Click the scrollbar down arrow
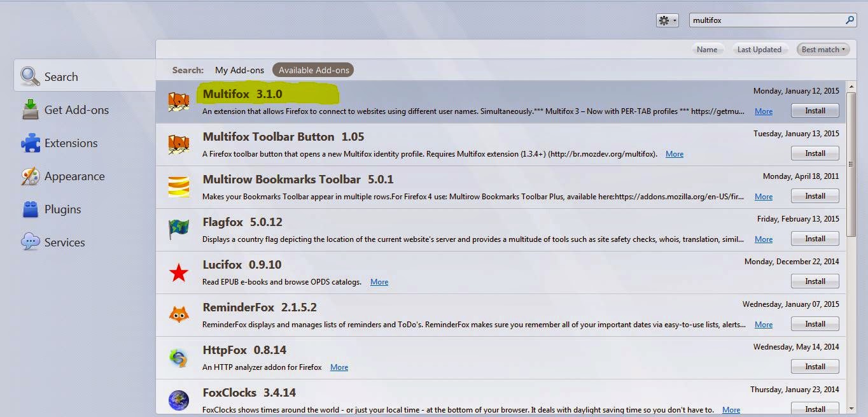868x417 pixels. (851, 407)
